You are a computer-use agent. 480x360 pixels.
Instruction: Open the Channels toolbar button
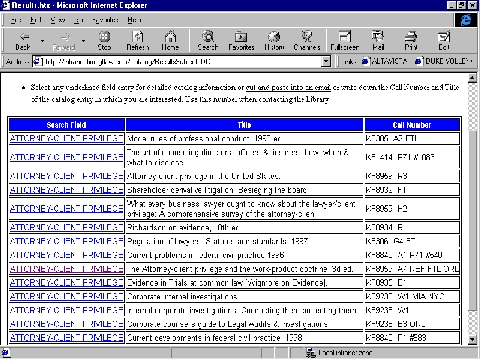[307, 41]
